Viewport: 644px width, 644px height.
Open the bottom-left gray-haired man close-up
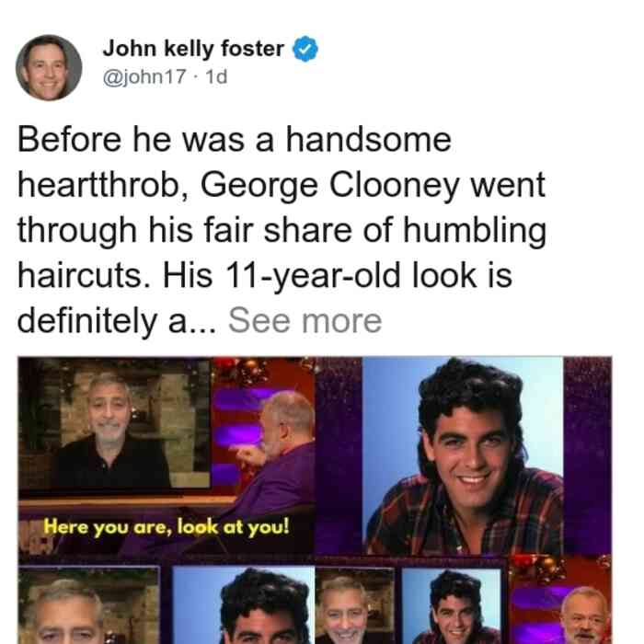coord(88,605)
